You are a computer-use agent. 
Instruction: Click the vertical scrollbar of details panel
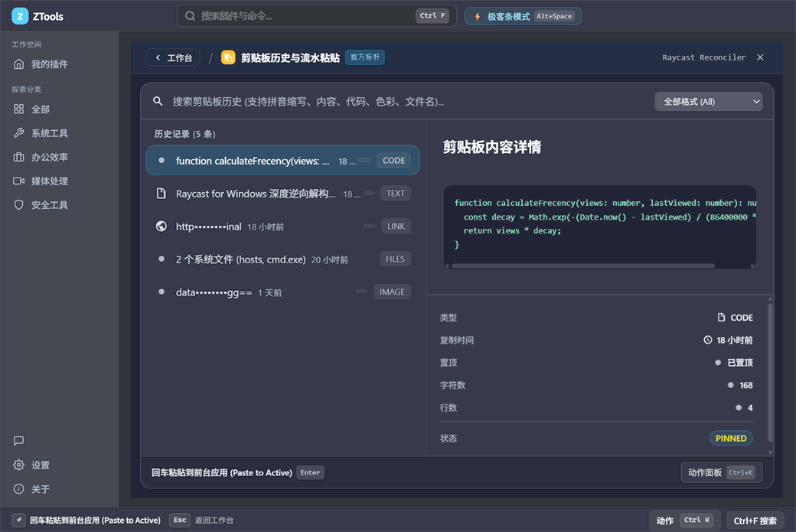pyautogui.click(x=770, y=372)
